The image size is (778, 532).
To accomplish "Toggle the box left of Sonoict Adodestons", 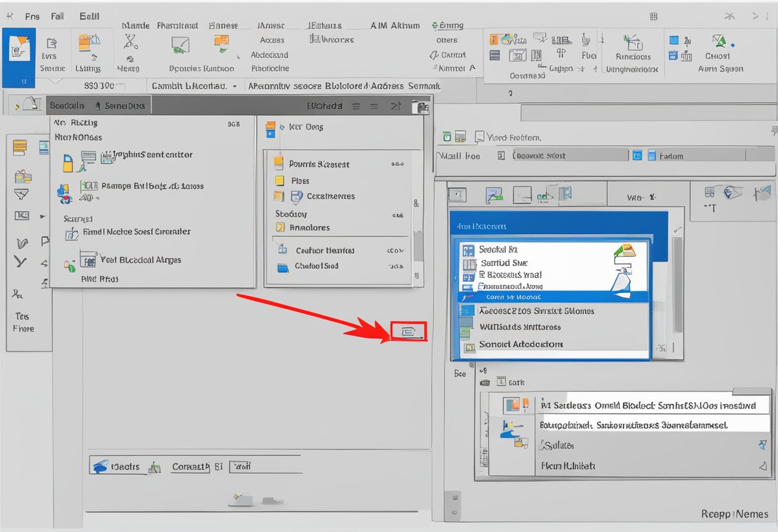I will (x=468, y=345).
